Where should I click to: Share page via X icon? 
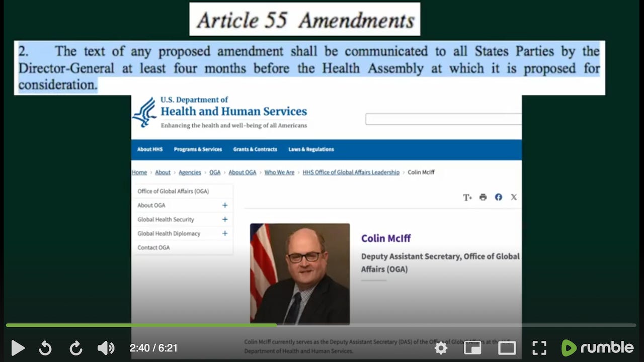click(x=514, y=197)
